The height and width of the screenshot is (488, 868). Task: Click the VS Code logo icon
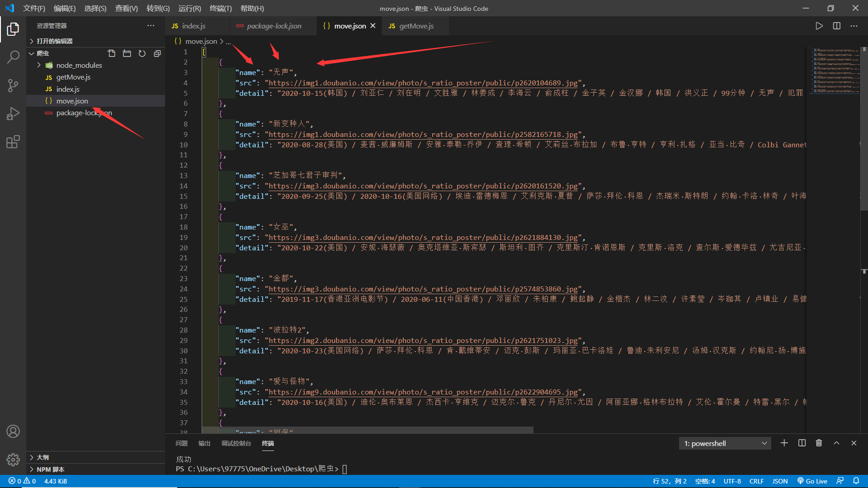point(9,8)
